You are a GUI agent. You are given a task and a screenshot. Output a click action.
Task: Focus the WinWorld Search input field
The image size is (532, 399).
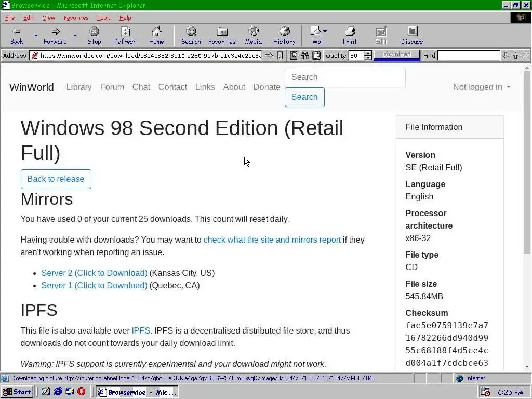[345, 77]
